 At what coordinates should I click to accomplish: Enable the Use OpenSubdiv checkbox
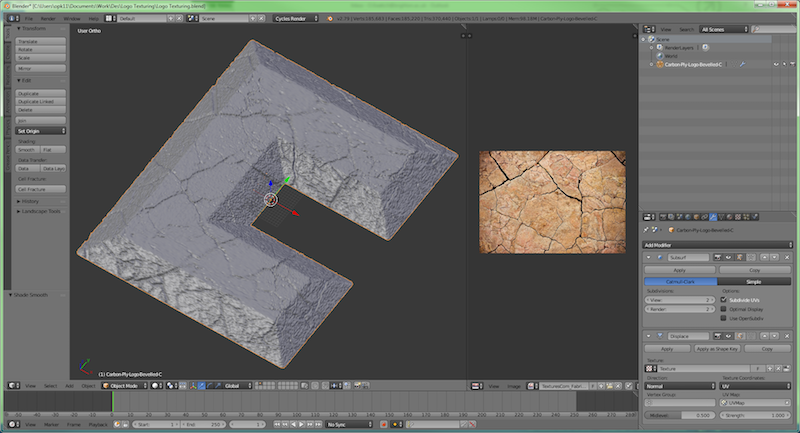724,320
